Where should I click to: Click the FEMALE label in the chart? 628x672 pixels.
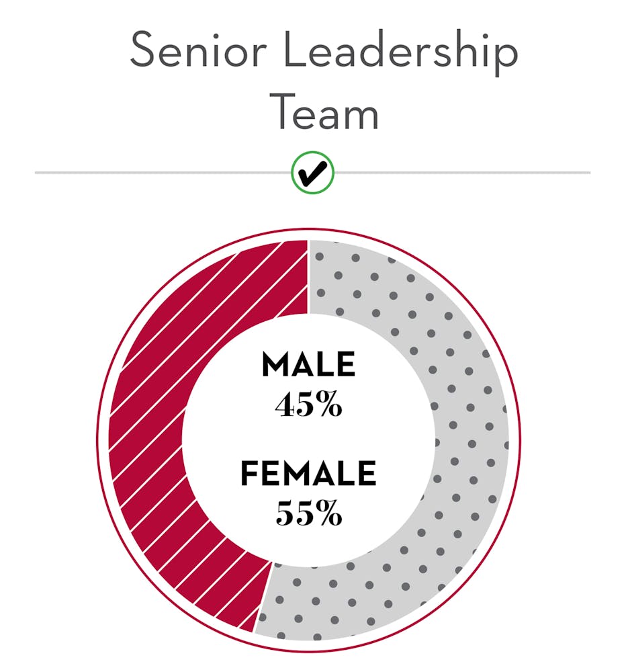[308, 474]
